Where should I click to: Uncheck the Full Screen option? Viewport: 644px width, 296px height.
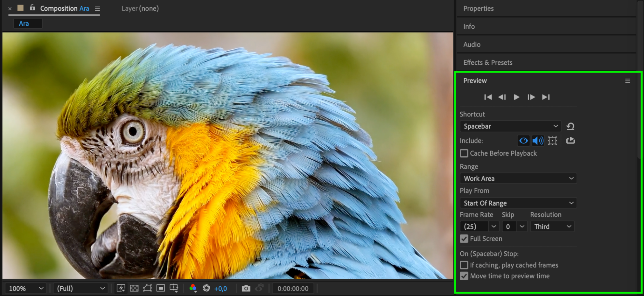[x=464, y=239]
